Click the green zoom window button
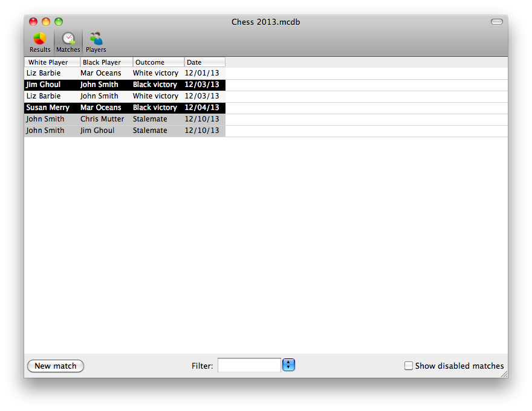Viewport: 532px width, 411px height. coord(59,22)
